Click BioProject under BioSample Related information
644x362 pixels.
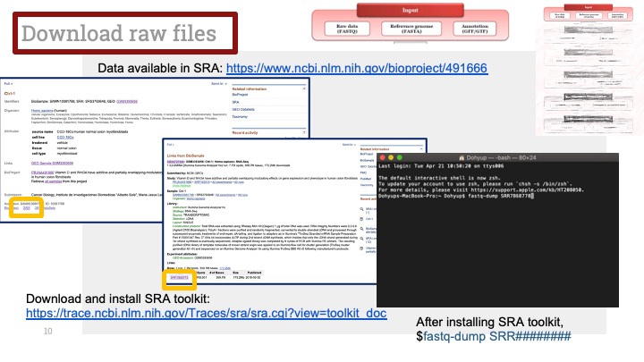tap(240, 95)
